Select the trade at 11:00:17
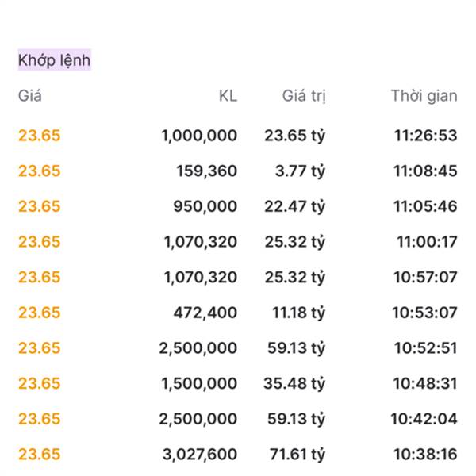The image size is (476, 476). click(x=427, y=242)
